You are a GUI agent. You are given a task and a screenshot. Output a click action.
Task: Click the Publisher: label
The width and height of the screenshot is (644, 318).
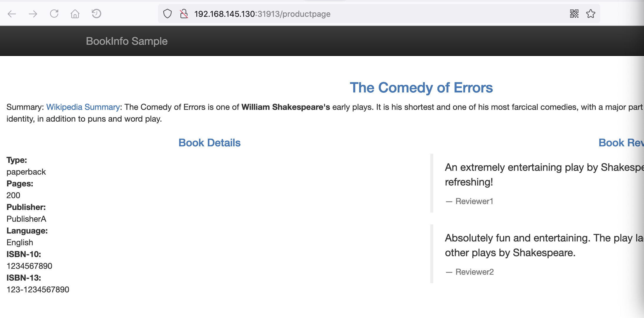26,207
